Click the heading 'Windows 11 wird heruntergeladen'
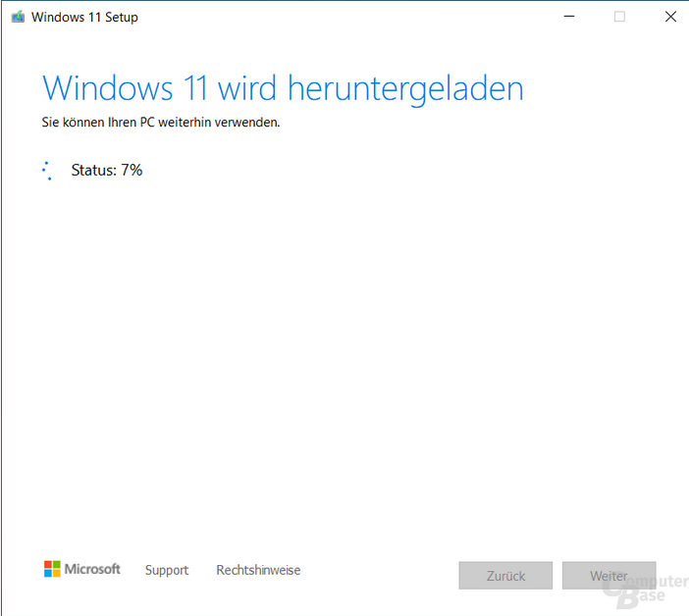 click(x=283, y=89)
